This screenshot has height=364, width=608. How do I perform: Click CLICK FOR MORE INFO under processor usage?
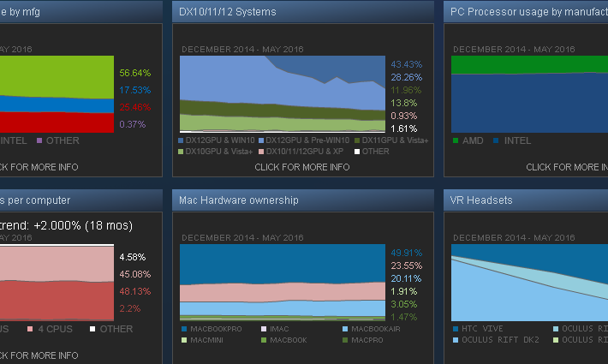(567, 167)
